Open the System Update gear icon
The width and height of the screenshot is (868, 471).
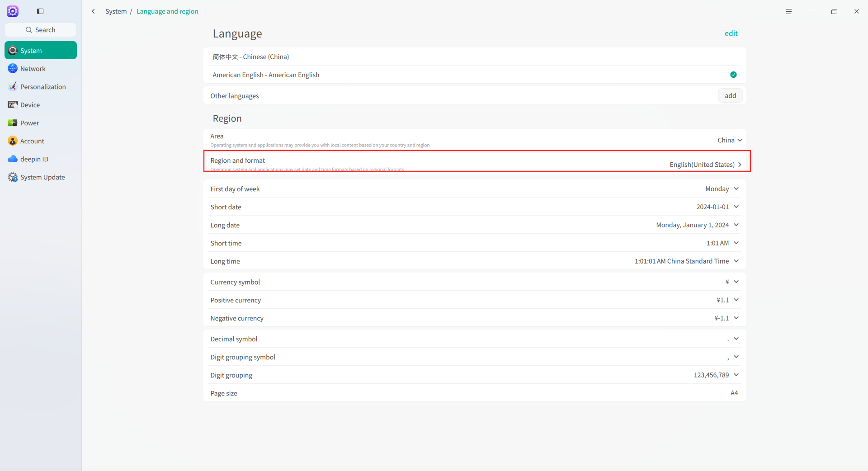pos(13,177)
